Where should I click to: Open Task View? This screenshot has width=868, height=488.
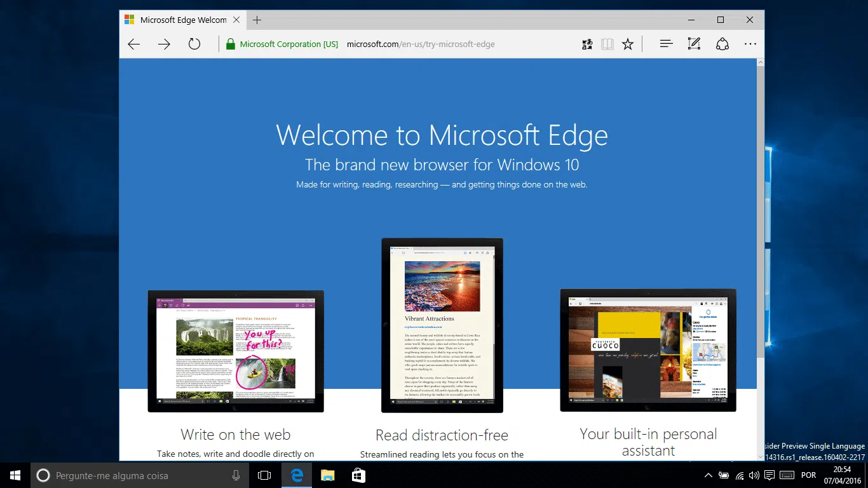(264, 475)
